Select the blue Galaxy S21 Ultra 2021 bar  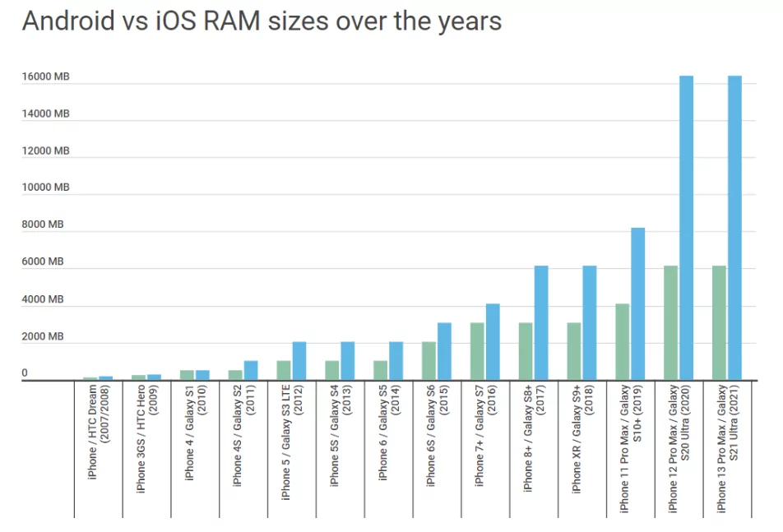[x=734, y=228]
